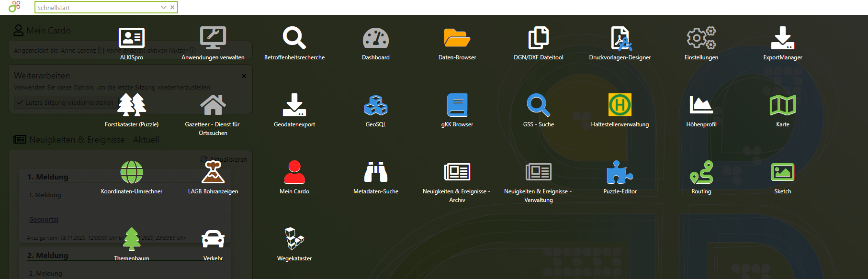This screenshot has height=279, width=868.
Task: Clear the Schnellstart field with X
Action: pos(172,8)
